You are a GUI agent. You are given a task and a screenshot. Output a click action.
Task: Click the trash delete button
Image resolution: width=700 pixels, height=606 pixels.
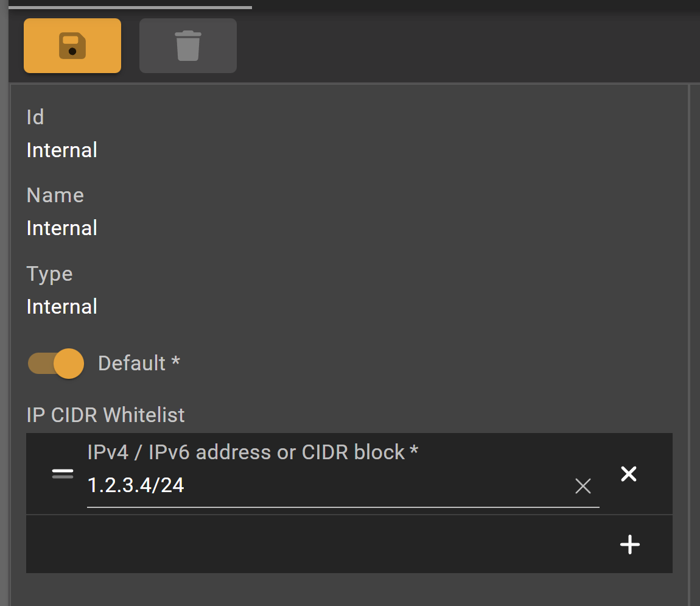pos(187,46)
